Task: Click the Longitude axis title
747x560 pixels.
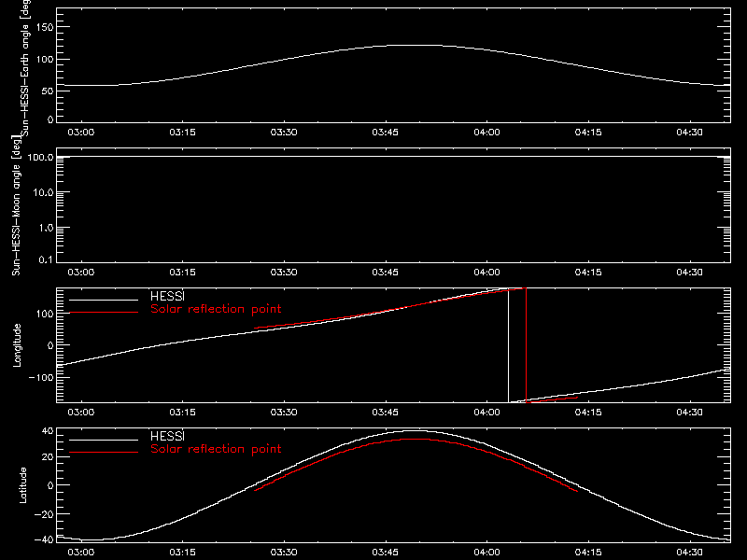Action: pos(17,345)
